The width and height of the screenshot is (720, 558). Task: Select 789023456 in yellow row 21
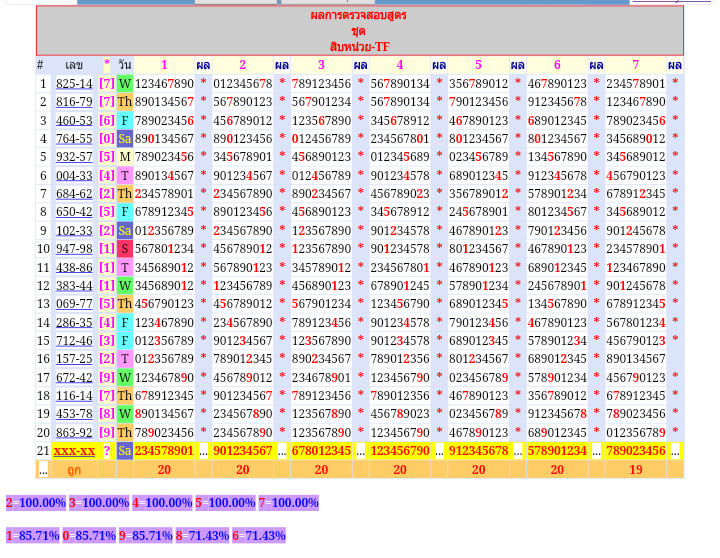pos(636,451)
